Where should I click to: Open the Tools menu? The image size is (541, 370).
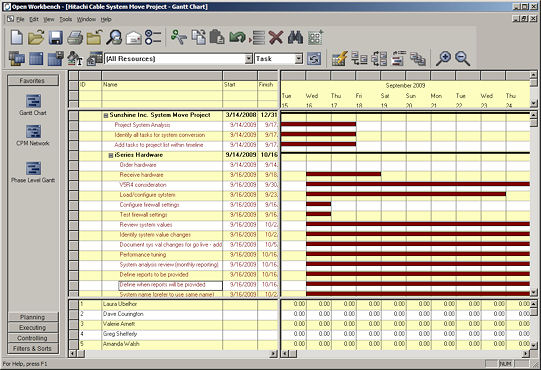[66, 19]
